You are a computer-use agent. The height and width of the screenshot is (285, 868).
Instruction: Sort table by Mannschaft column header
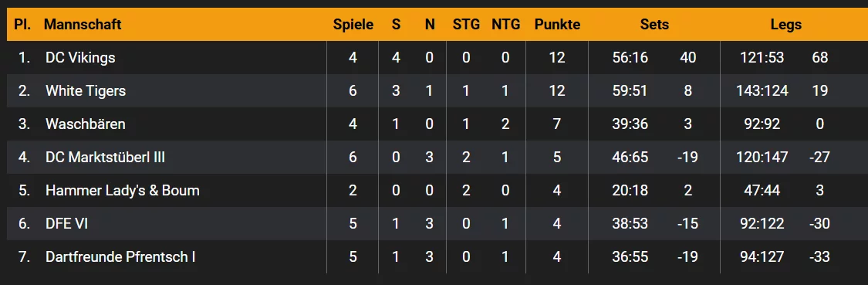click(83, 25)
